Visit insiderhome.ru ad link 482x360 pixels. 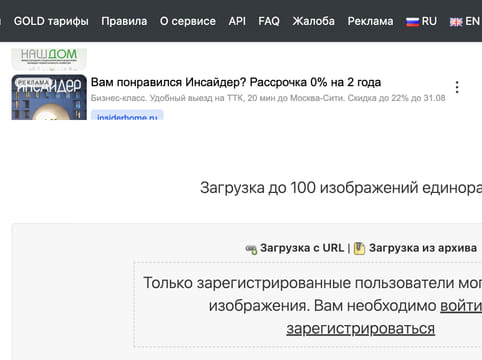click(x=127, y=115)
